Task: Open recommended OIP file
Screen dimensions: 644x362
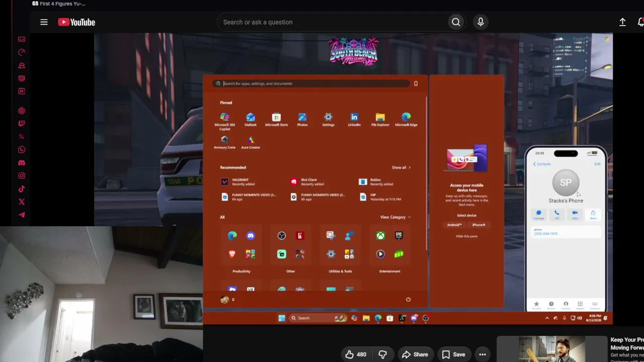Action: tap(380, 197)
